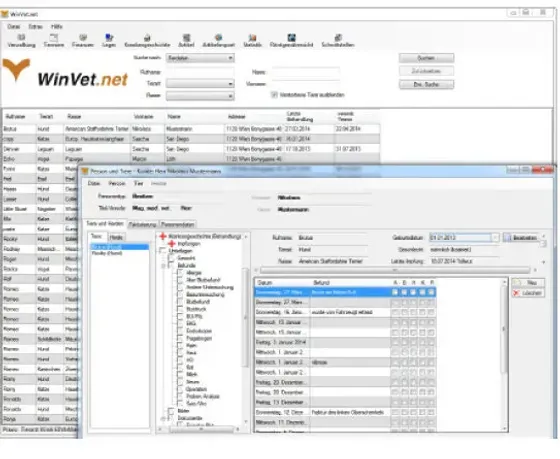Click horizontal scrollbar below animal details
The image size is (560, 459).
[x=395, y=270]
